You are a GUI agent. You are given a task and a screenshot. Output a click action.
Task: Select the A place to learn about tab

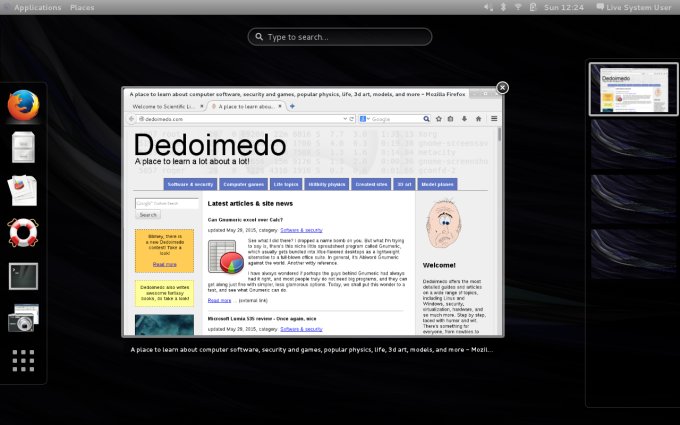246,106
